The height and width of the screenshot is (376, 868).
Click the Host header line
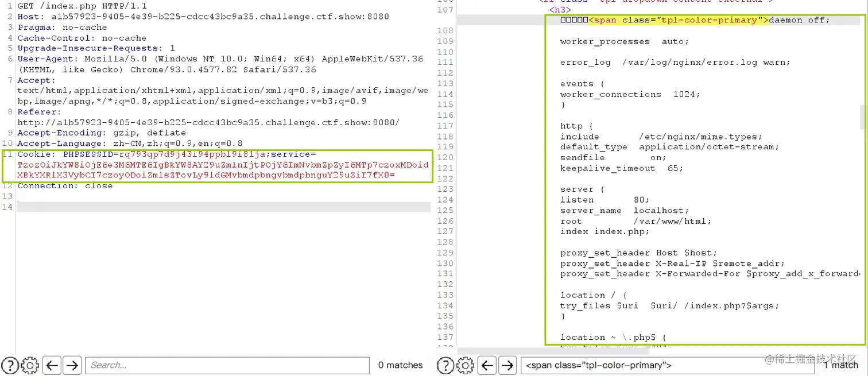tap(203, 17)
